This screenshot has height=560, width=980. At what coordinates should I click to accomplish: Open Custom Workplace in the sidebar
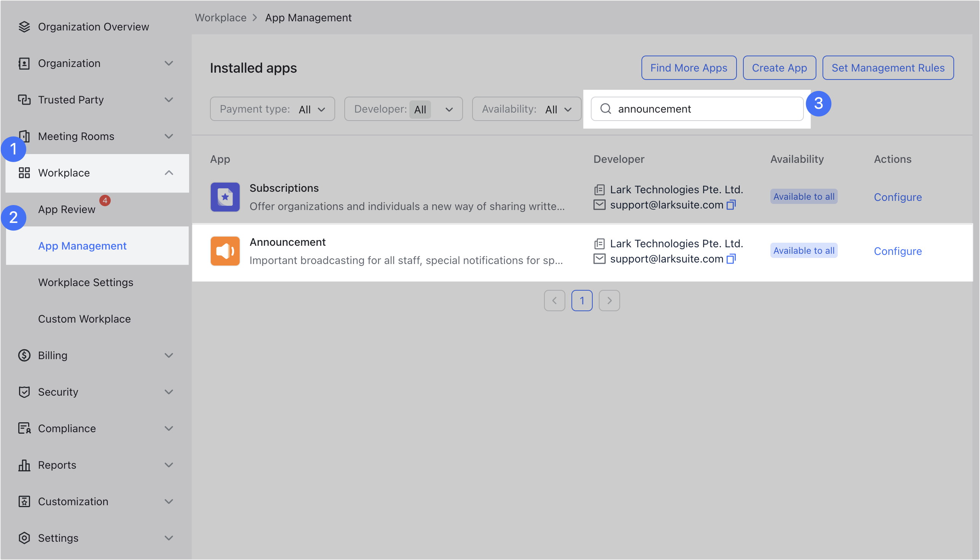(x=84, y=319)
